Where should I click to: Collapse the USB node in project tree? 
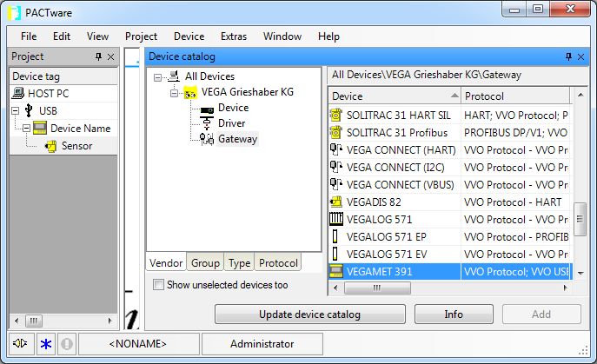click(x=16, y=111)
